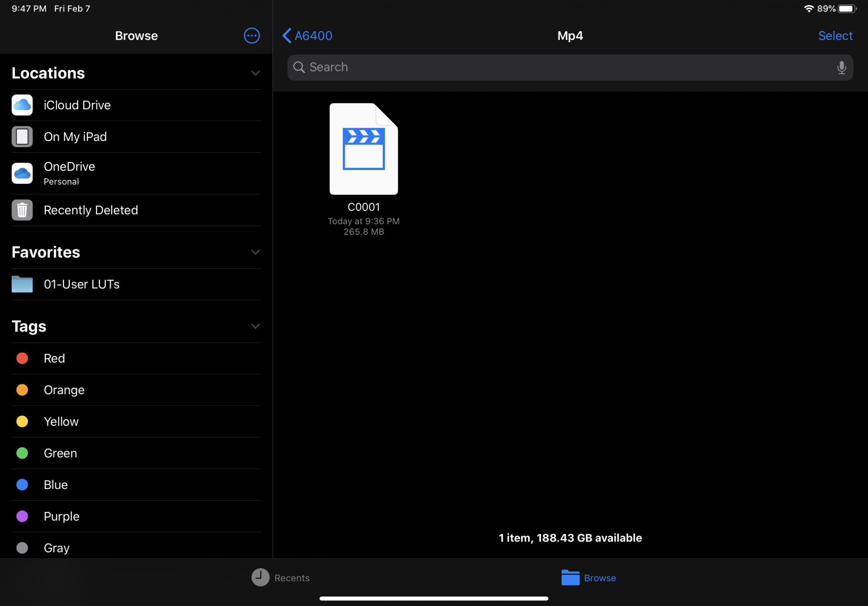
Task: Switch to the Recents tab
Action: tap(281, 577)
